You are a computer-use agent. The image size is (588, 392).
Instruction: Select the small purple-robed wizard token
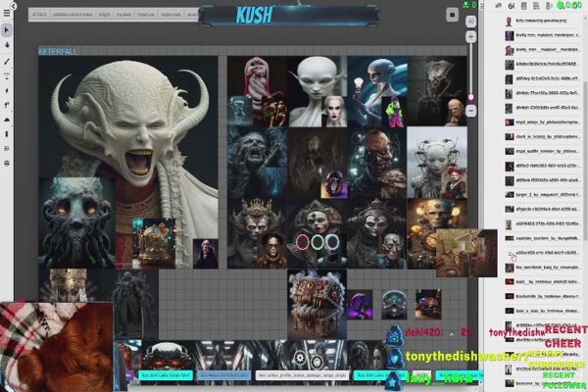206,254
